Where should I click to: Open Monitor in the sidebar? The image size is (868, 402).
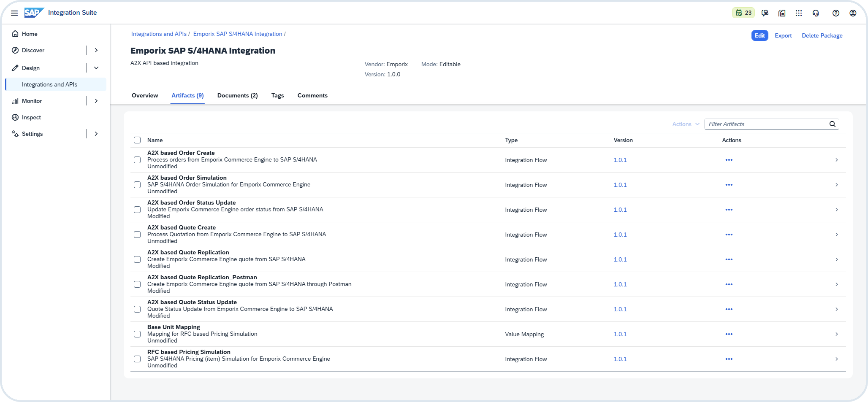(32, 101)
